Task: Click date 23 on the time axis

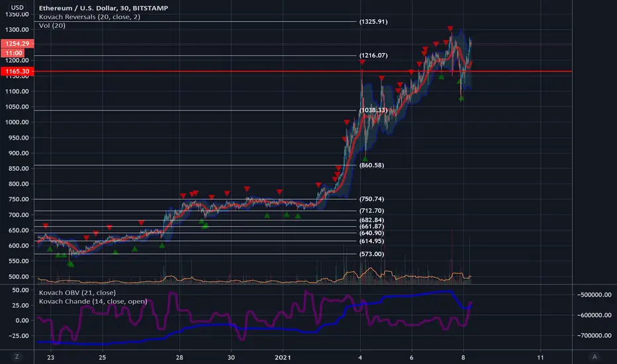Action: (50, 357)
